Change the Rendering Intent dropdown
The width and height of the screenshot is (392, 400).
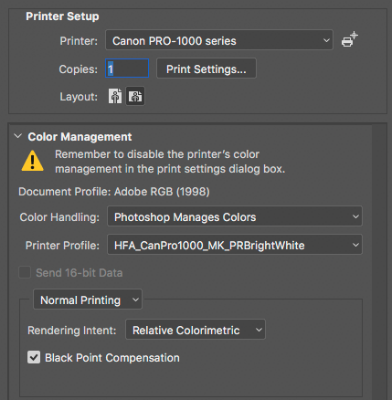tap(195, 330)
